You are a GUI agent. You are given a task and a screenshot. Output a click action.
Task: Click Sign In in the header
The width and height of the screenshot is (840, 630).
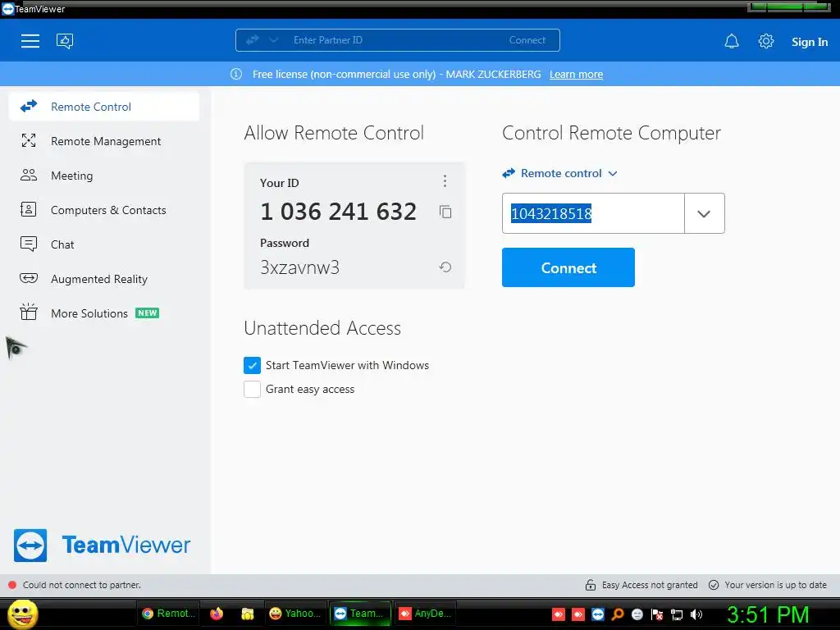point(810,42)
